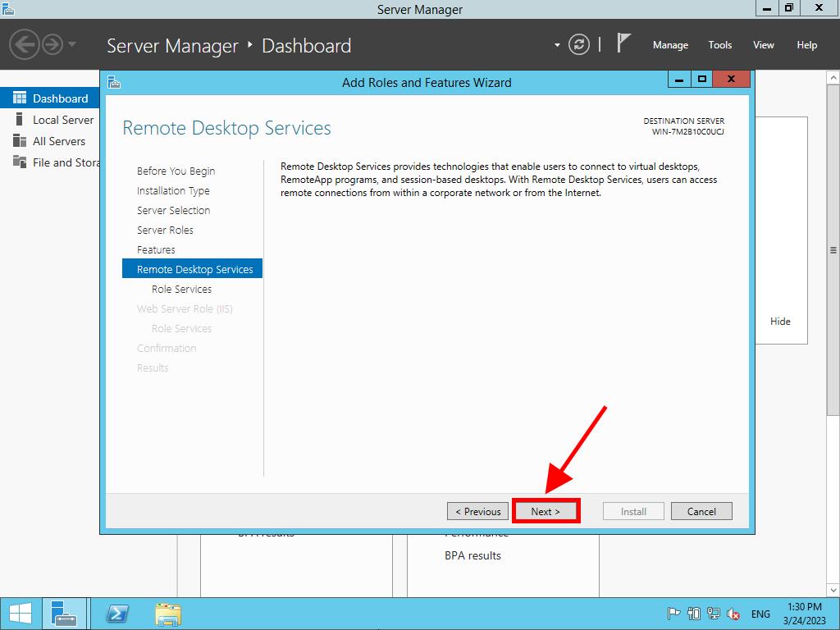Open the View menu
Image resolution: width=840 pixels, height=630 pixels.
coord(764,45)
